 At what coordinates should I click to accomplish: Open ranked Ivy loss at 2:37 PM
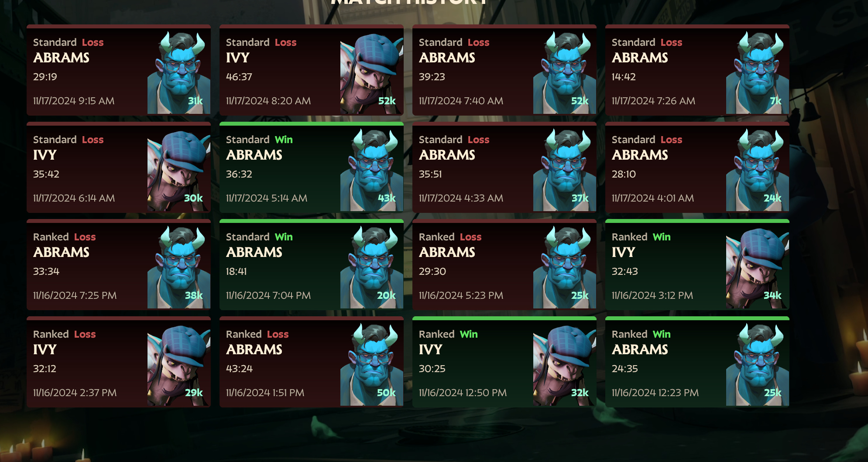[119, 362]
